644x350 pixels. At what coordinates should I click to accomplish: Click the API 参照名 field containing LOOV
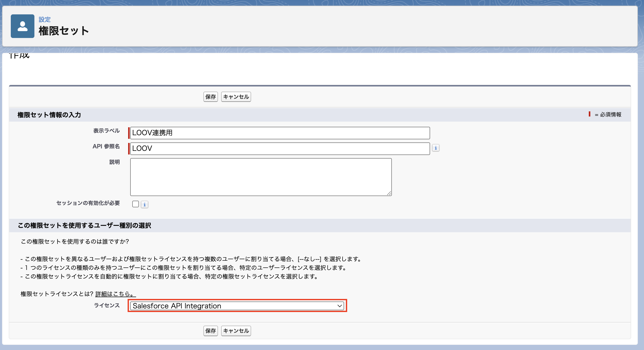click(280, 149)
